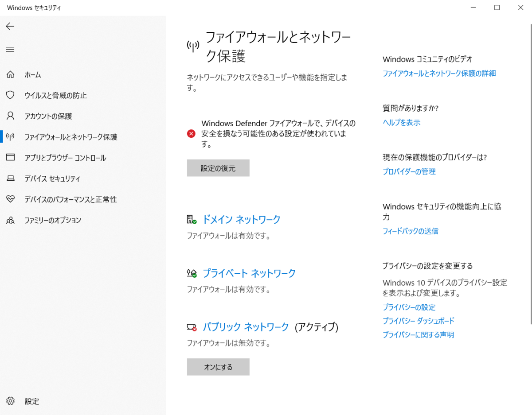Click the app and browser control window icon

point(10,158)
